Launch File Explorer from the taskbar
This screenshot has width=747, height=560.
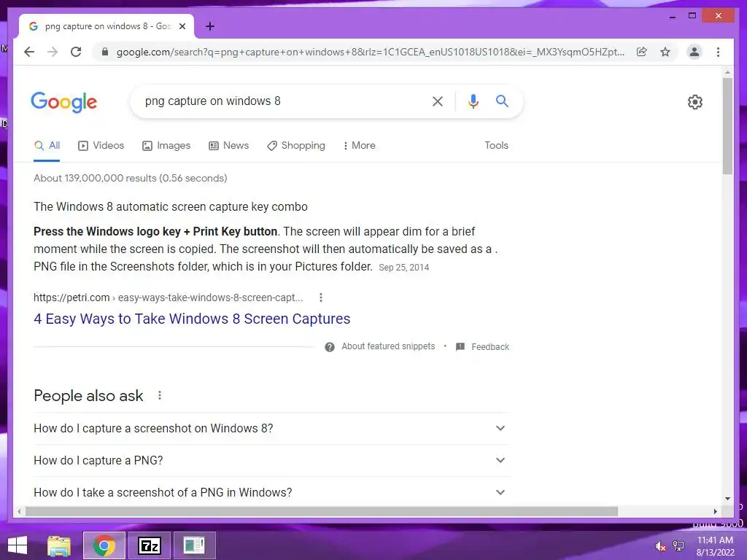point(59,545)
